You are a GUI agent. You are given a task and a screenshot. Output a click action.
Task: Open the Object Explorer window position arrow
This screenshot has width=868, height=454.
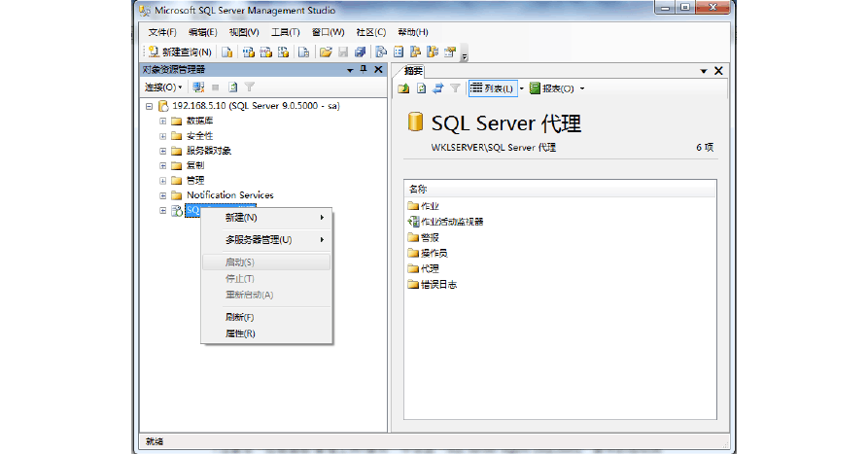coord(350,70)
